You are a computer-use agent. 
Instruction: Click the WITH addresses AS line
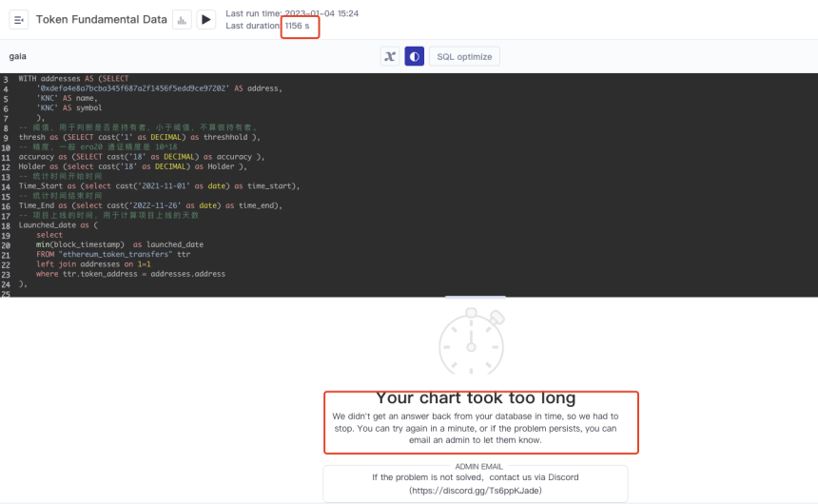tap(73, 79)
